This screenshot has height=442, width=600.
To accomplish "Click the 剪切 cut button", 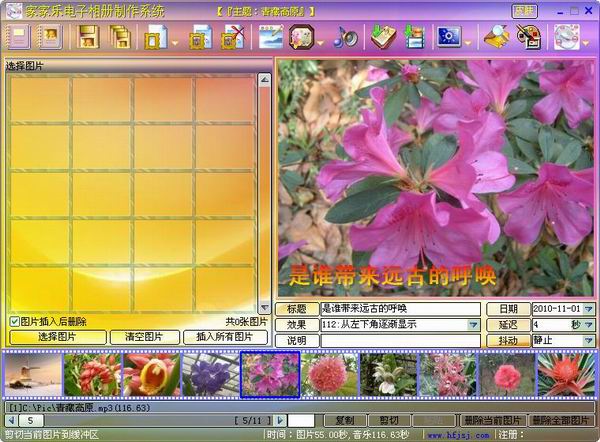I will [x=390, y=421].
